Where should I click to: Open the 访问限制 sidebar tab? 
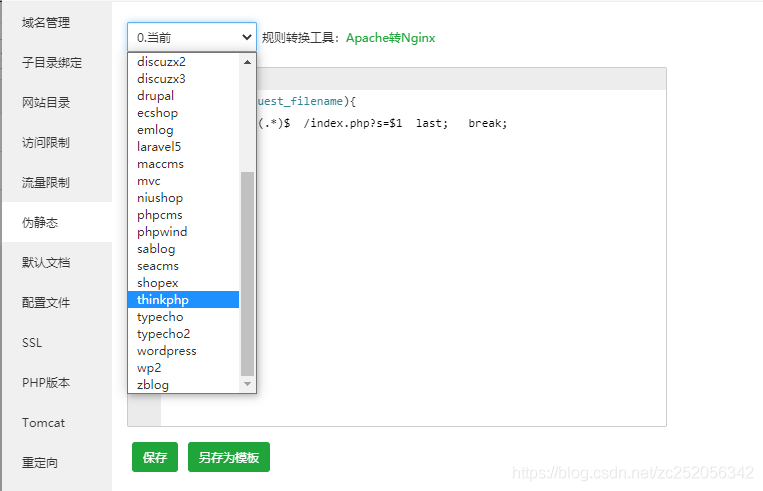pyautogui.click(x=57, y=142)
